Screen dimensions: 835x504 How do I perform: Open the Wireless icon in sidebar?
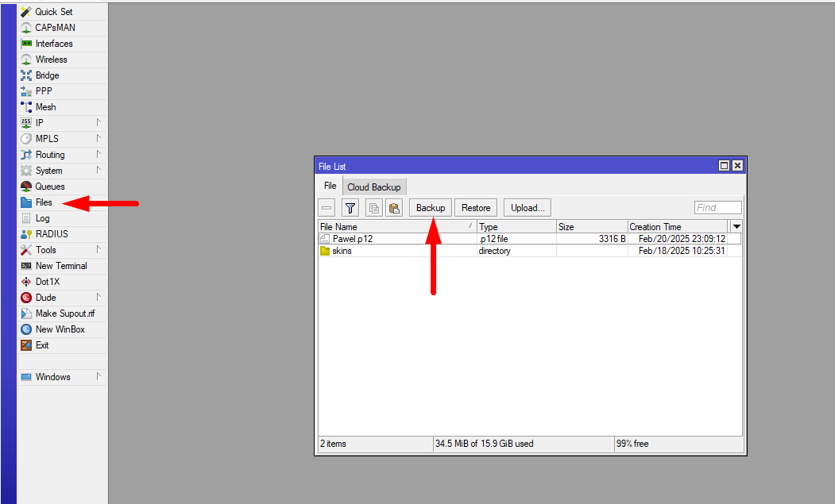(26, 60)
